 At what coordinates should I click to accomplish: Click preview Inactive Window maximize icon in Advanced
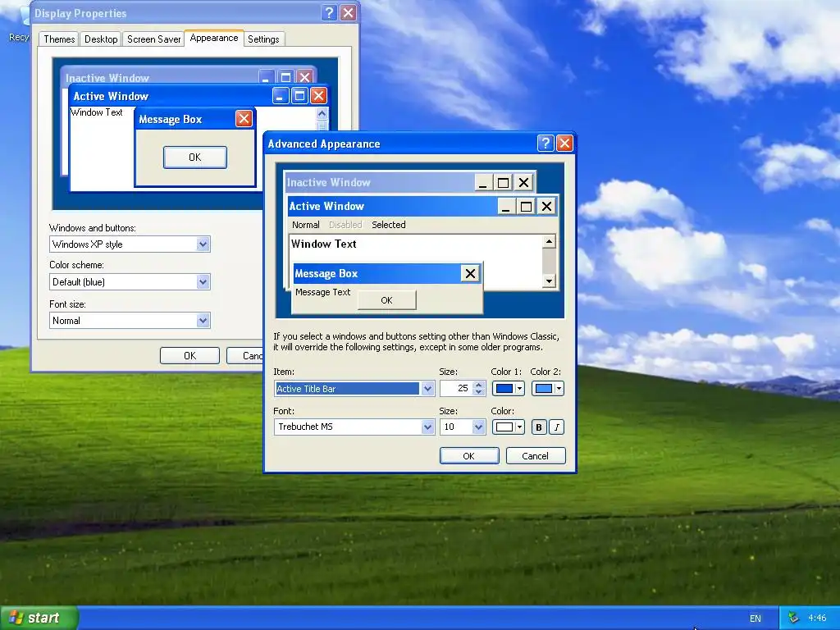pyautogui.click(x=503, y=183)
